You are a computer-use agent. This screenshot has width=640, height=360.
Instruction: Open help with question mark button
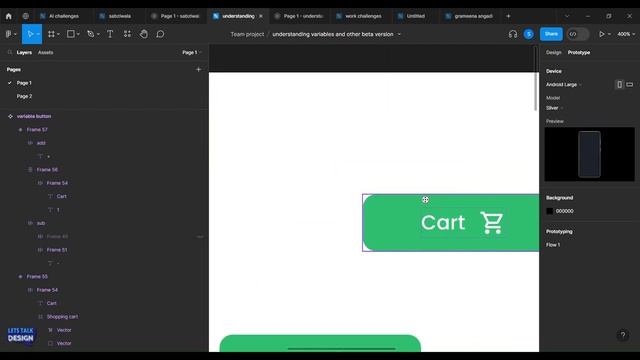point(623,335)
